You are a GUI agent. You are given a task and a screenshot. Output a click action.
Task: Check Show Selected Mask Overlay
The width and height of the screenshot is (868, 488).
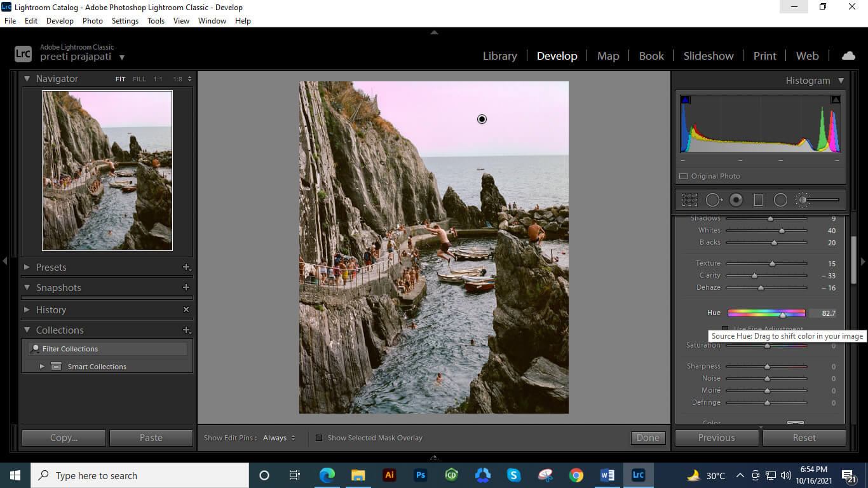(319, 438)
